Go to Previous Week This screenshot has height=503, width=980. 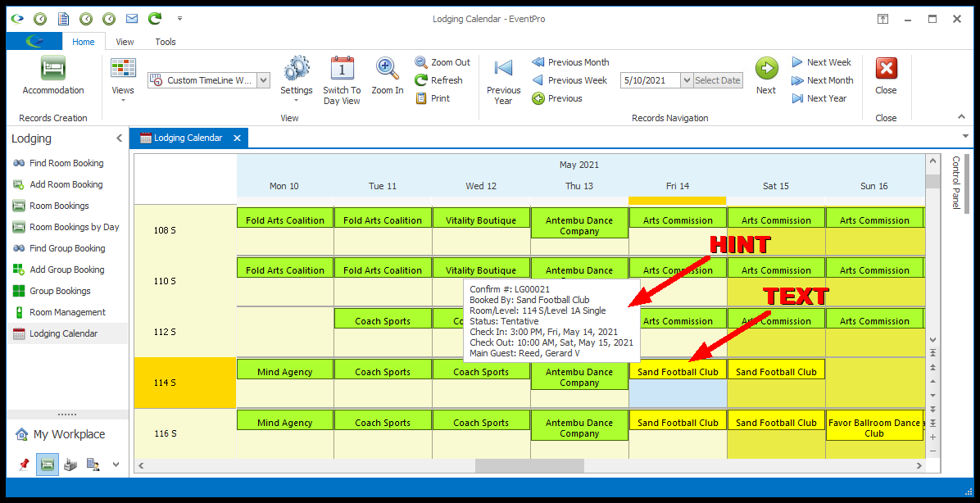(569, 80)
